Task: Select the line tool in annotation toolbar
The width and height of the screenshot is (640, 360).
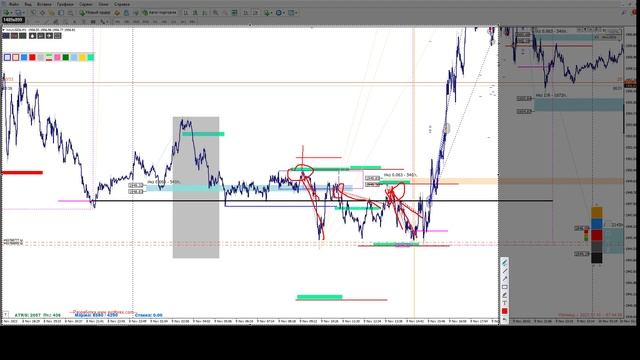Action: (504, 271)
